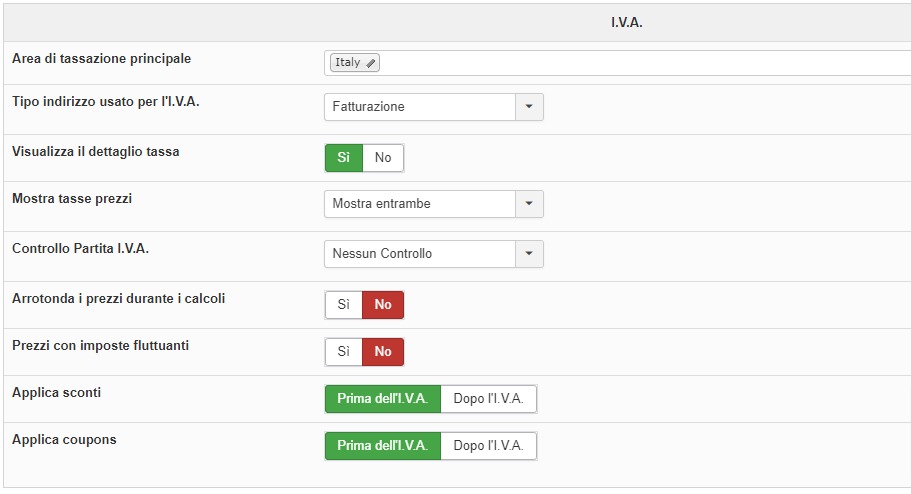This screenshot has height=494, width=911.
Task: Expand the Mostra tasse prezzi dropdown arrow
Action: click(529, 204)
